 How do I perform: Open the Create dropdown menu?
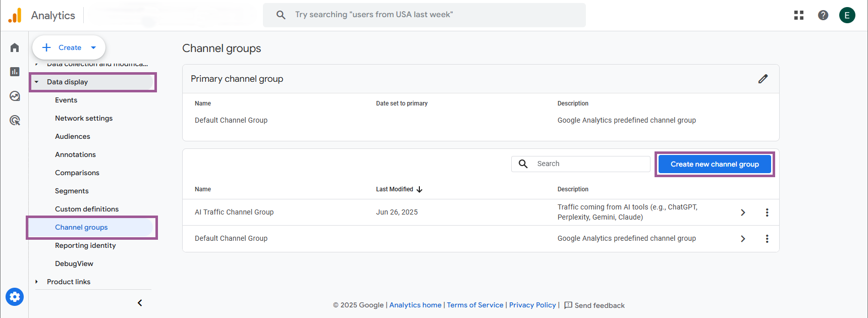pyautogui.click(x=93, y=47)
